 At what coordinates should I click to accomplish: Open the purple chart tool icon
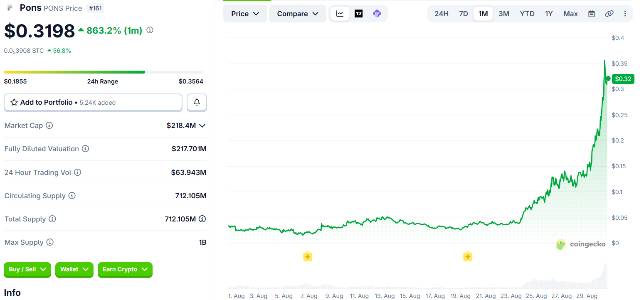(x=377, y=14)
